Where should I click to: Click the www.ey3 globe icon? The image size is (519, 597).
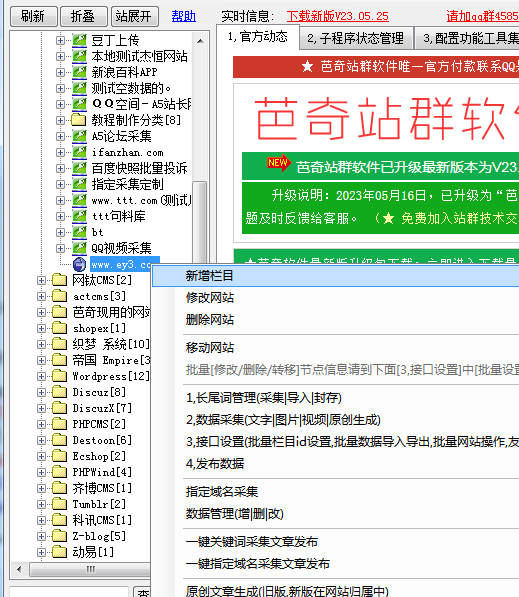click(79, 264)
